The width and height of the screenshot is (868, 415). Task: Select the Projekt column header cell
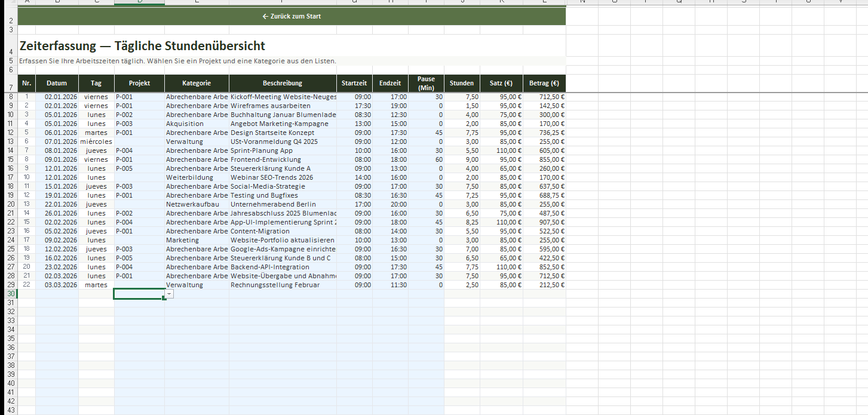point(139,84)
